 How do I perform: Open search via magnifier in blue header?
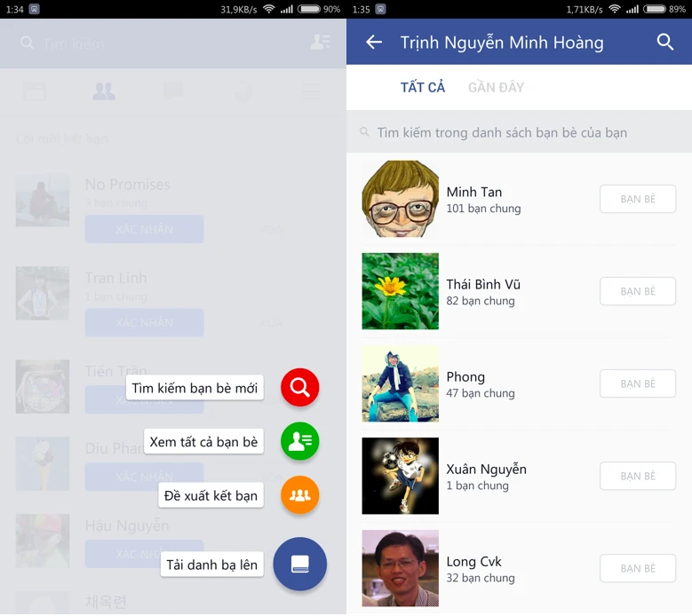pos(664,43)
